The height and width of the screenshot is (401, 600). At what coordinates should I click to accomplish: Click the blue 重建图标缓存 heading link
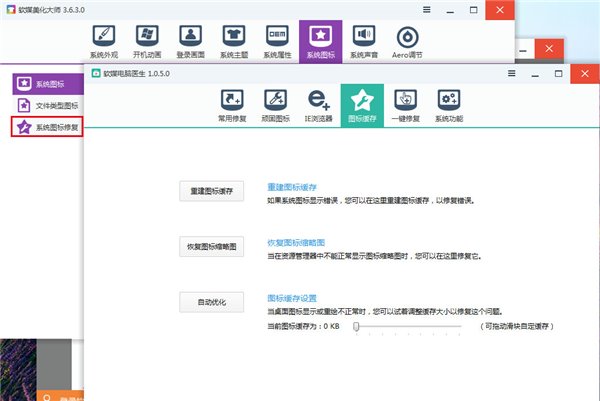click(292, 187)
